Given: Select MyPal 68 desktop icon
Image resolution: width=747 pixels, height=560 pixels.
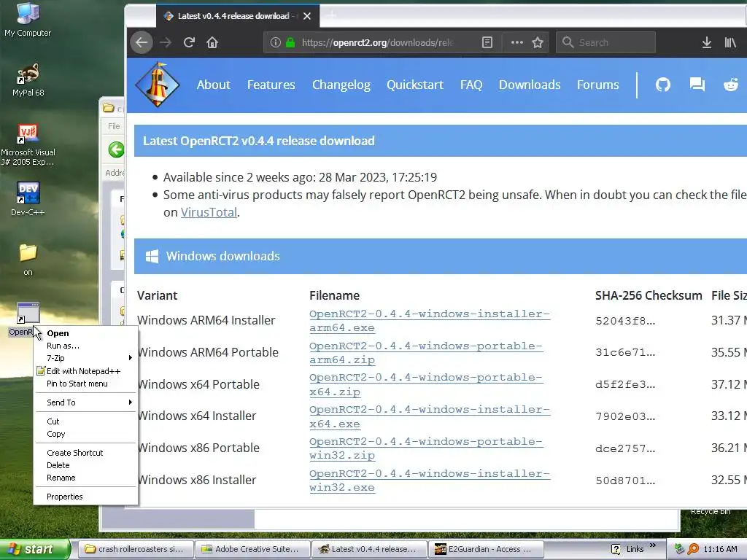Looking at the screenshot, I should coord(28,80).
